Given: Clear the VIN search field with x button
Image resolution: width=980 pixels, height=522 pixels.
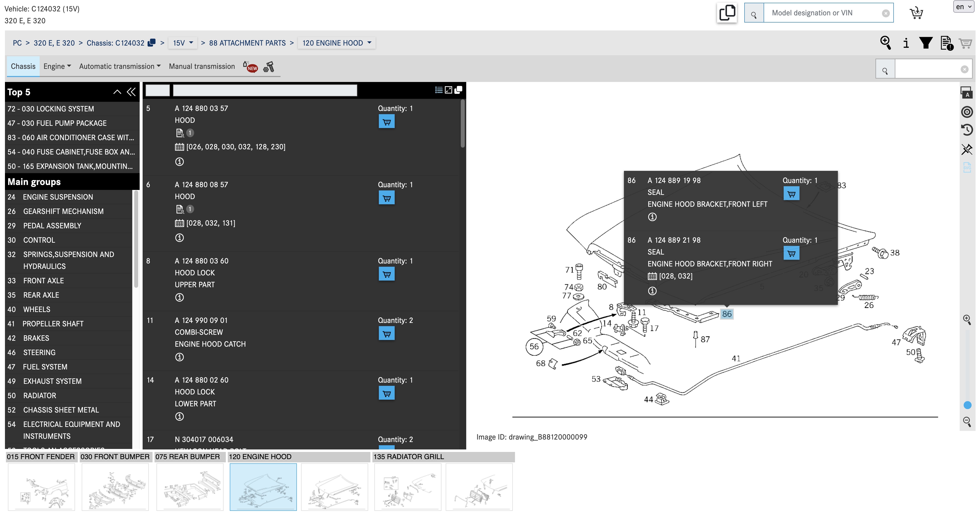Looking at the screenshot, I should 886,13.
